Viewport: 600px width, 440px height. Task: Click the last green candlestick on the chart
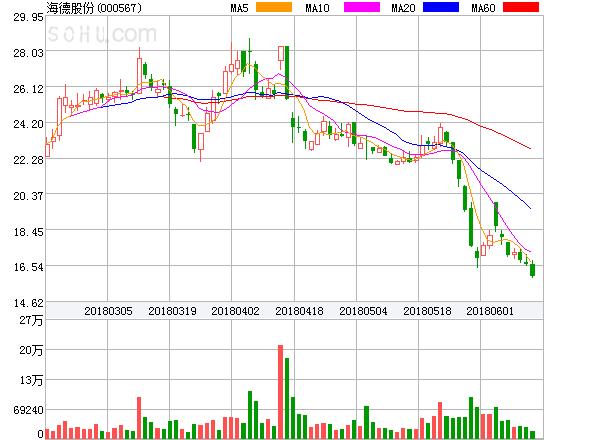532,269
